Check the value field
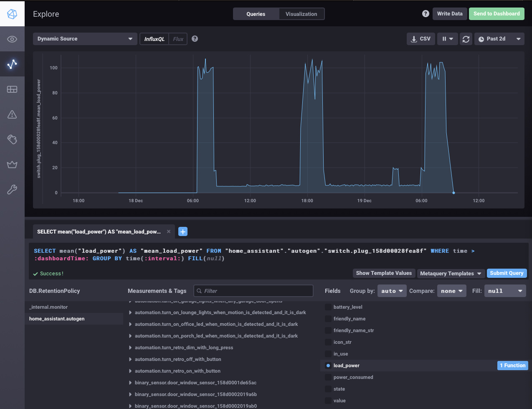This screenshot has width=532, height=409. click(328, 401)
